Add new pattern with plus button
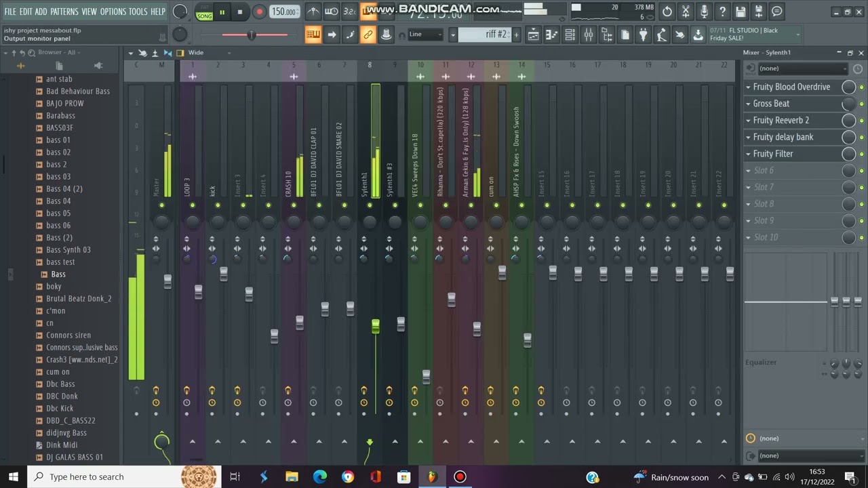This screenshot has width=868, height=488. (516, 35)
